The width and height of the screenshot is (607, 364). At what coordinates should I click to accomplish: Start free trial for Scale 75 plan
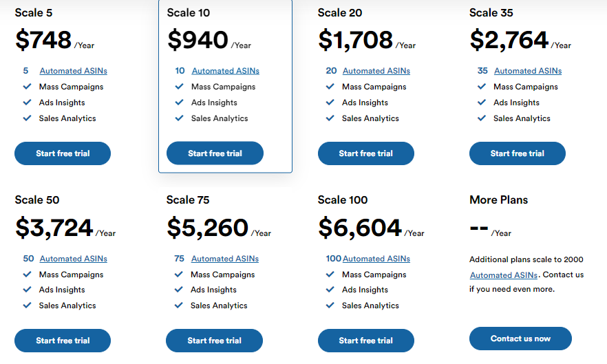(214, 341)
